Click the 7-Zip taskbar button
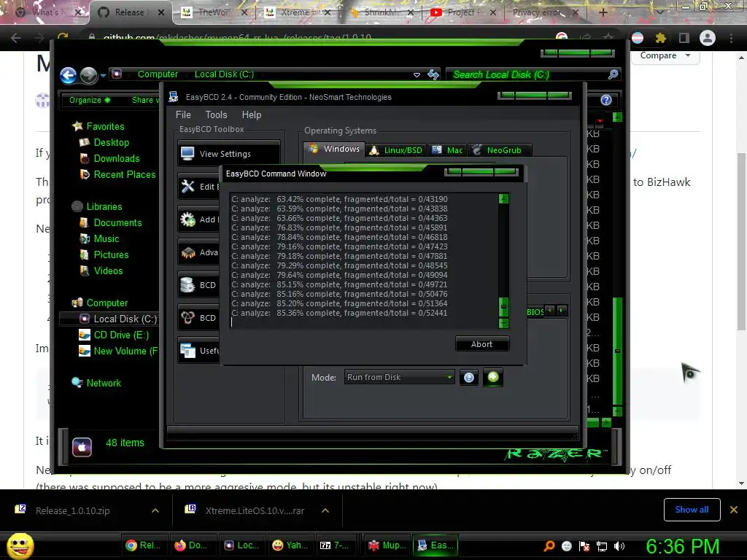The image size is (747, 560). coord(336,545)
